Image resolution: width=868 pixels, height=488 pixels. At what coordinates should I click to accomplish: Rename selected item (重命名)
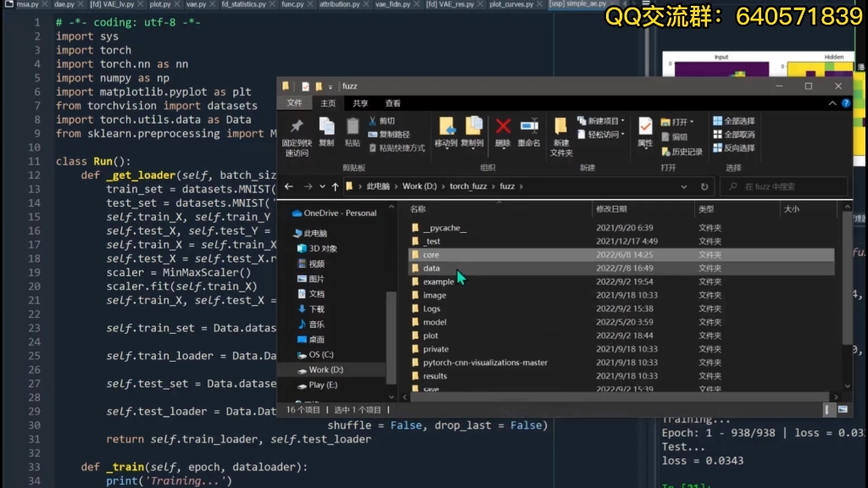tap(529, 132)
